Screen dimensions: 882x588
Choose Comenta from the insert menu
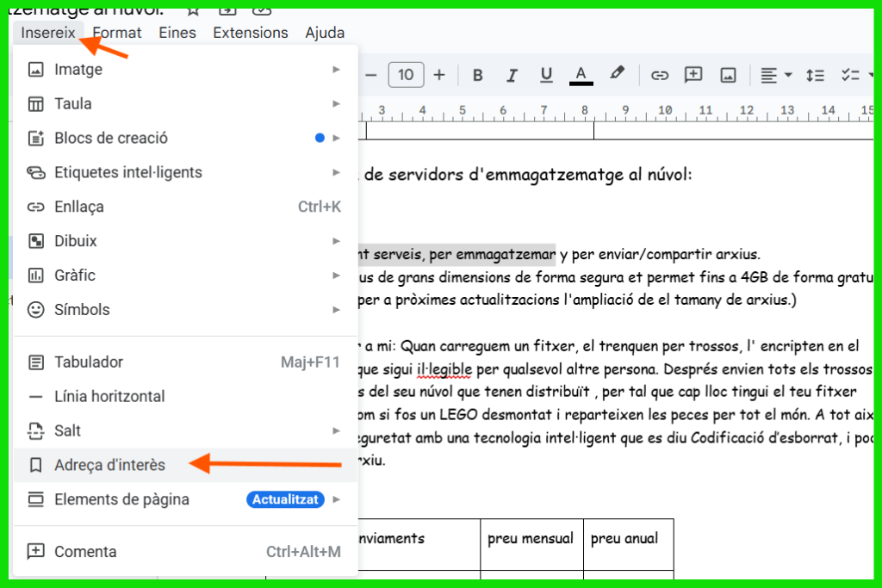[85, 551]
